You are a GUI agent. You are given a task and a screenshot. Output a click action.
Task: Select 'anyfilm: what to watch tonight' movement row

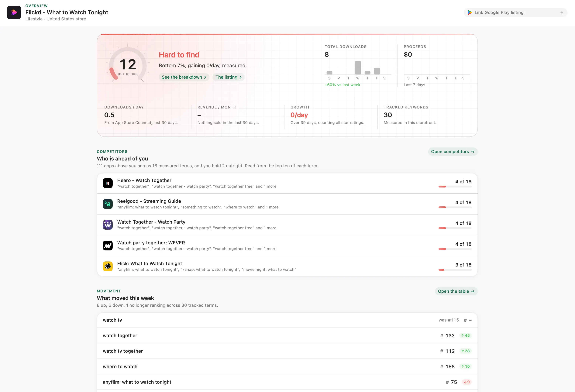pos(287,382)
